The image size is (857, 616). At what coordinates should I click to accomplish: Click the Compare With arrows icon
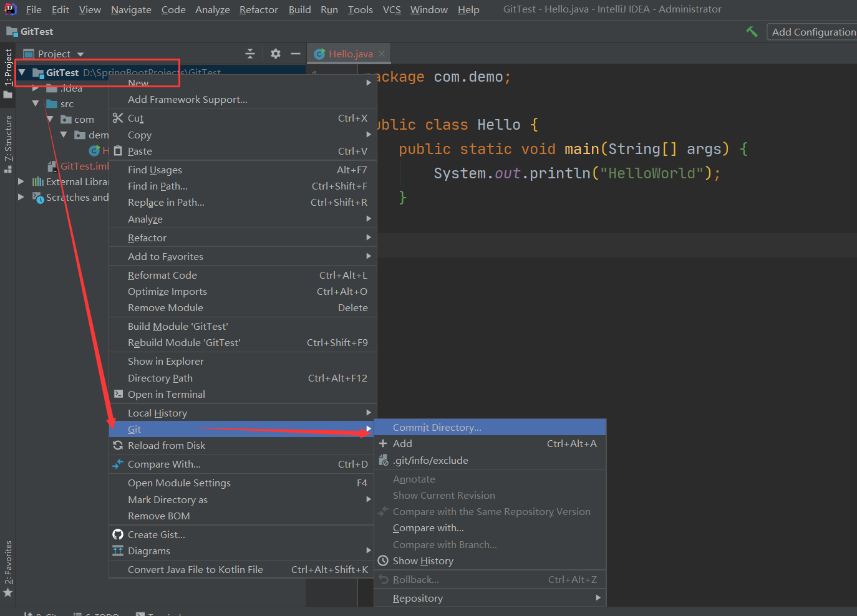click(x=118, y=464)
